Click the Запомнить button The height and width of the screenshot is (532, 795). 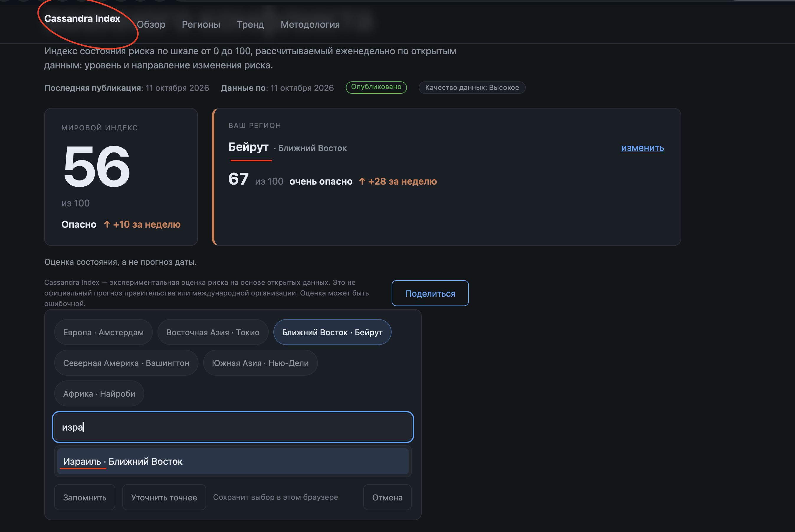click(85, 497)
